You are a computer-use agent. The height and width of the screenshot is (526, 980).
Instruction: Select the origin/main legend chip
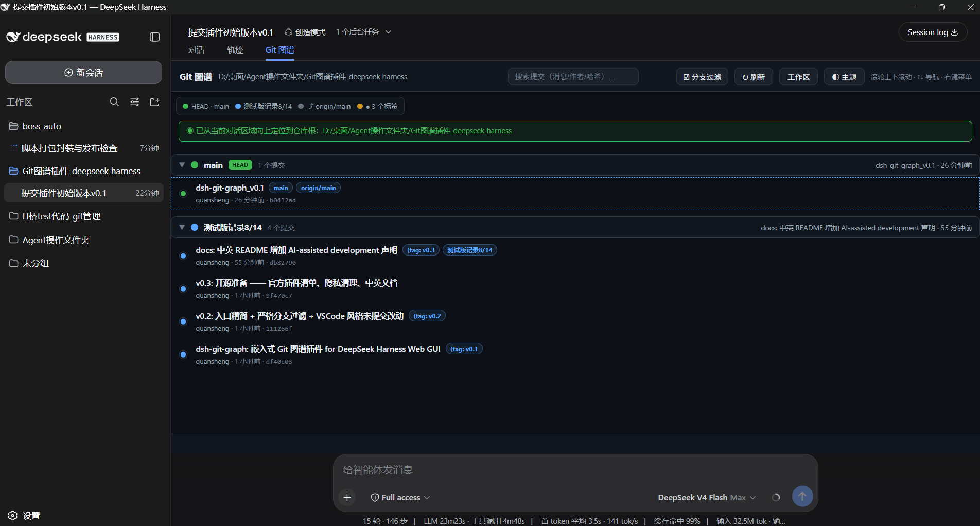(324, 106)
